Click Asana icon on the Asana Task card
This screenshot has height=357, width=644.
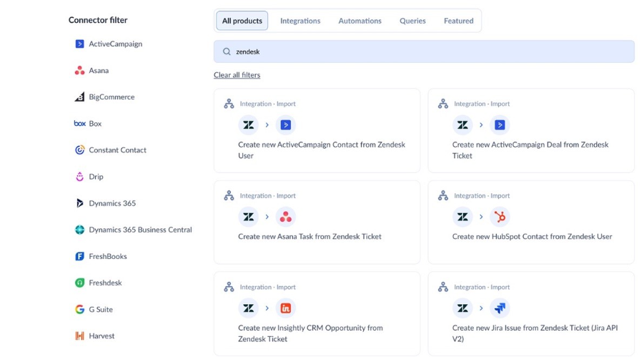click(x=286, y=217)
